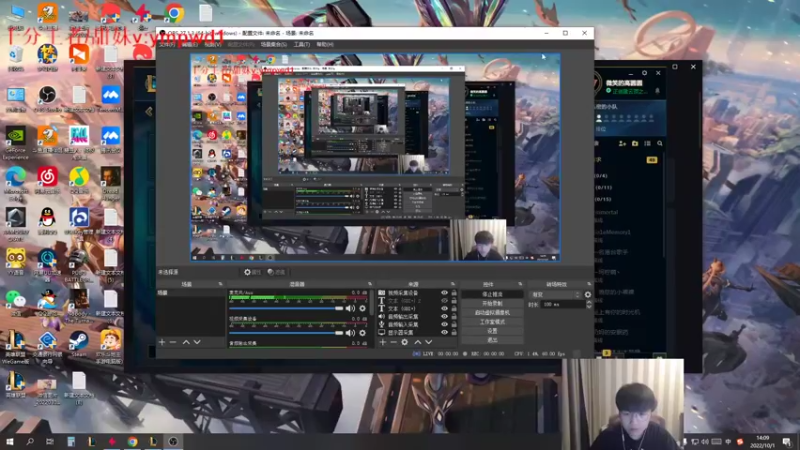Screen dimensions: 800x450
Task: Move selected source down in Sources list
Action: 429,342
